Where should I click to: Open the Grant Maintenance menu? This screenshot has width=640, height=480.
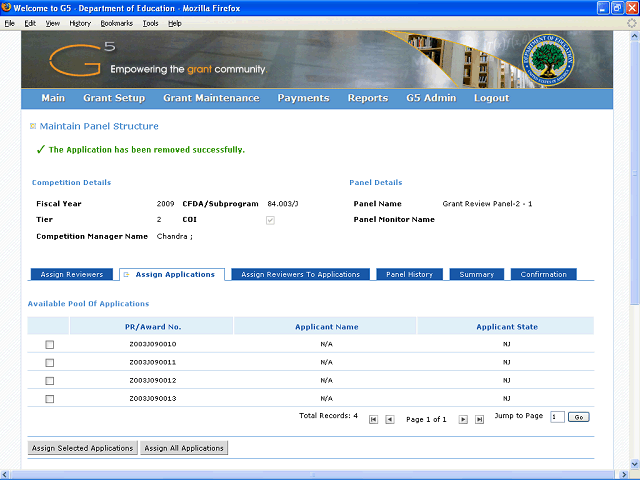click(211, 98)
